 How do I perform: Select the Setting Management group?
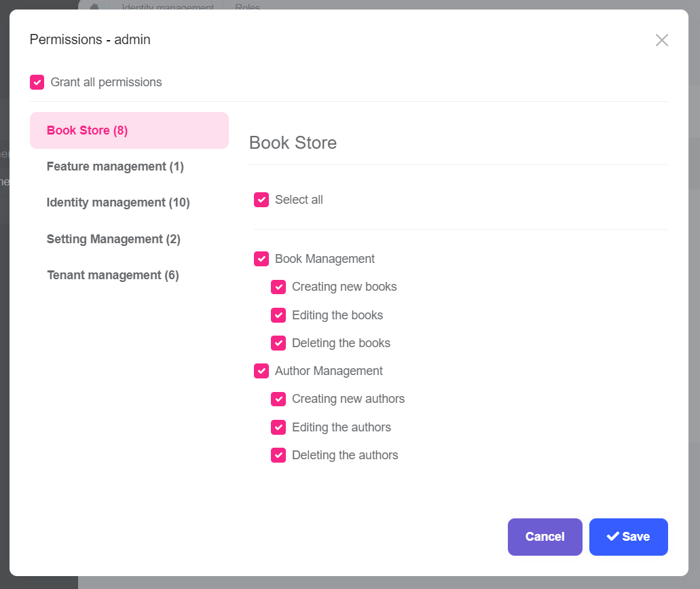click(x=113, y=238)
